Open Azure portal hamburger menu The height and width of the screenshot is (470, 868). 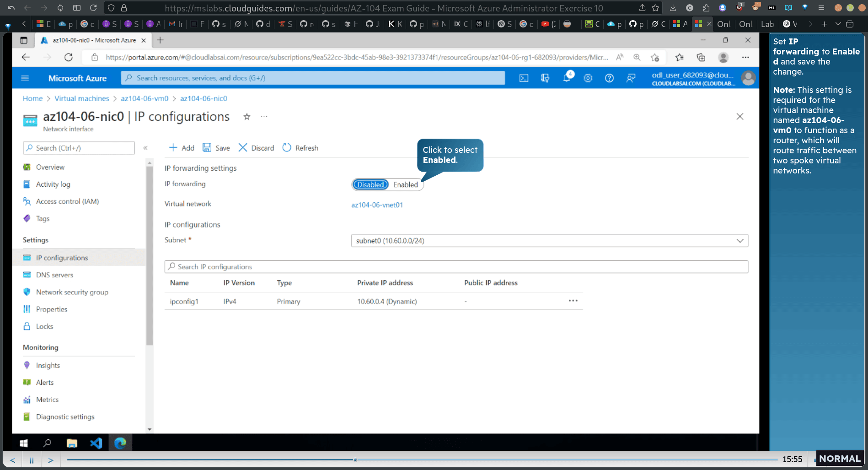coord(25,78)
